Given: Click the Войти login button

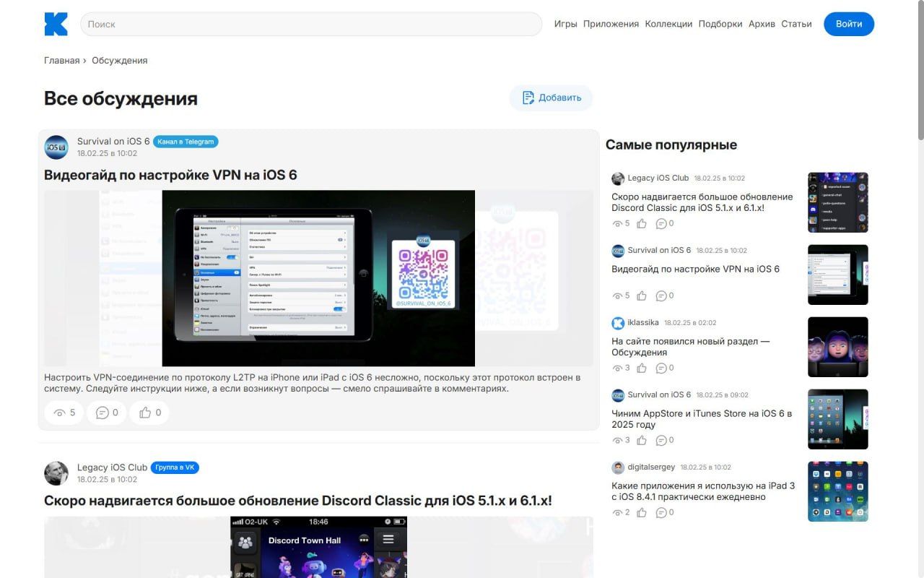Looking at the screenshot, I should point(849,24).
